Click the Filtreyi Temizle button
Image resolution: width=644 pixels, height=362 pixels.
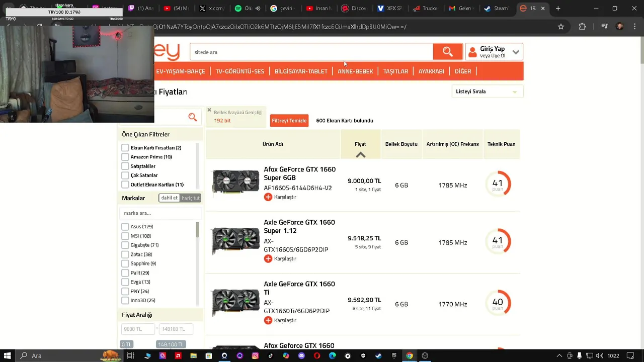click(x=289, y=121)
